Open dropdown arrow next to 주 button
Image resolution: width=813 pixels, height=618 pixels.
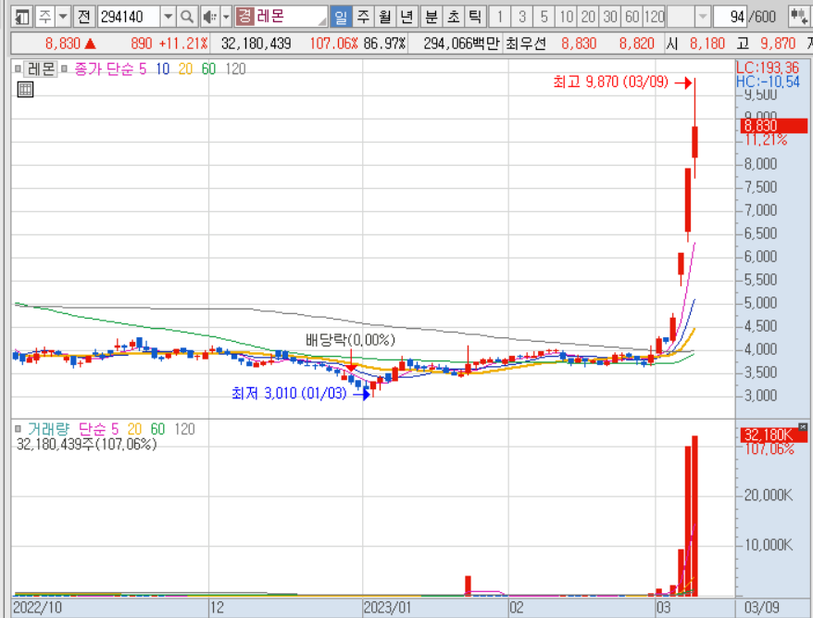(x=63, y=17)
